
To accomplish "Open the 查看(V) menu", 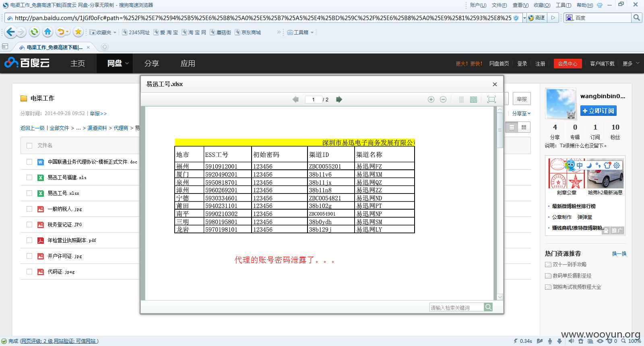I will (521, 5).
